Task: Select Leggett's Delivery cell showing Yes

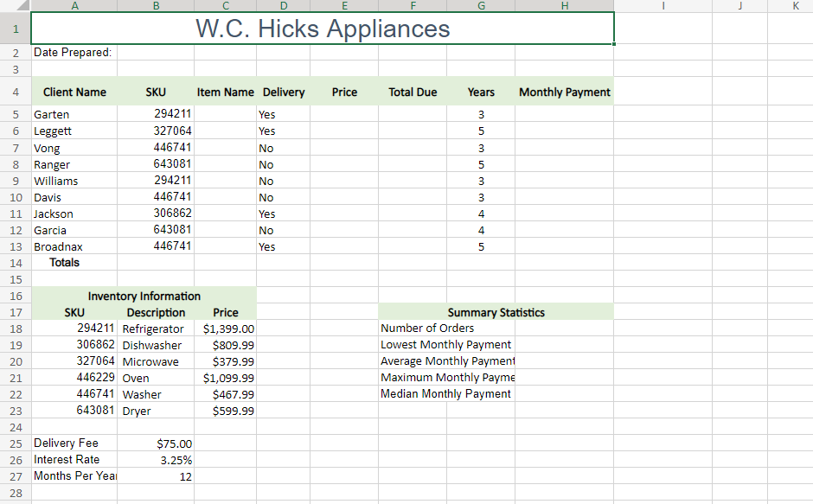Action: point(283,131)
